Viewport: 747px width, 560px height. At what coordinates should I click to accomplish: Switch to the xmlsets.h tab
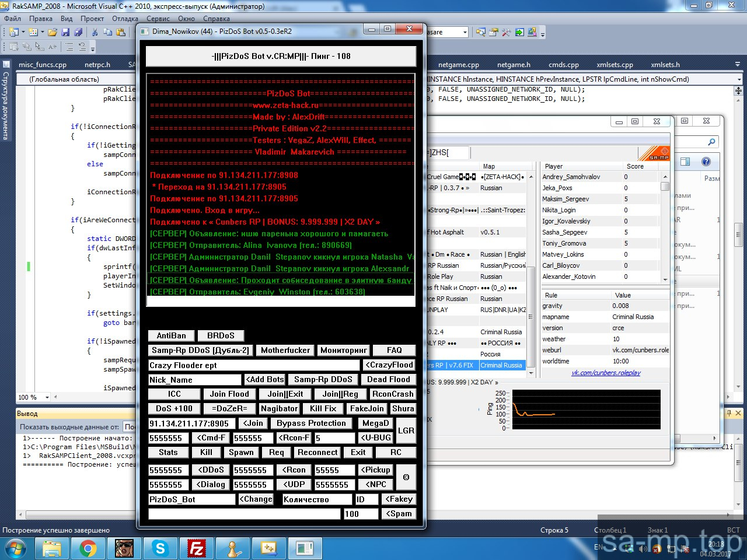coord(665,65)
